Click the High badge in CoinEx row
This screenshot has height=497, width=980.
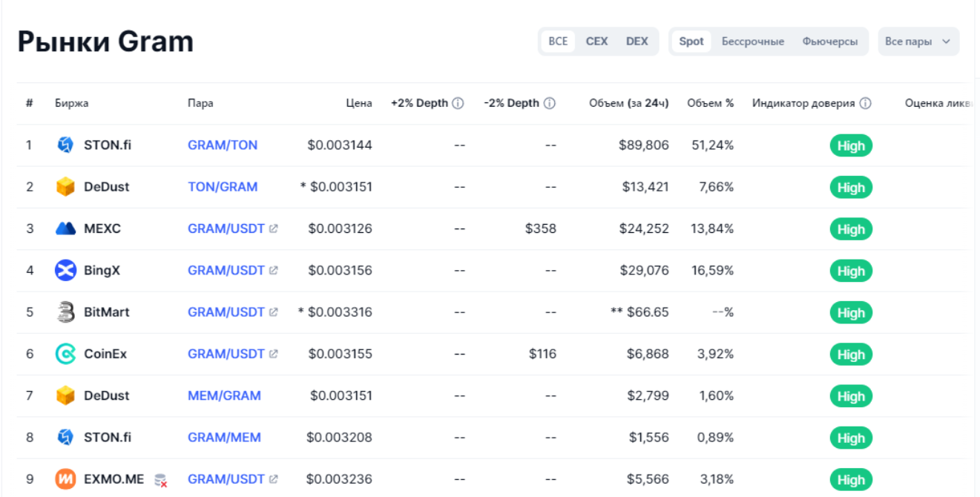pyautogui.click(x=851, y=355)
